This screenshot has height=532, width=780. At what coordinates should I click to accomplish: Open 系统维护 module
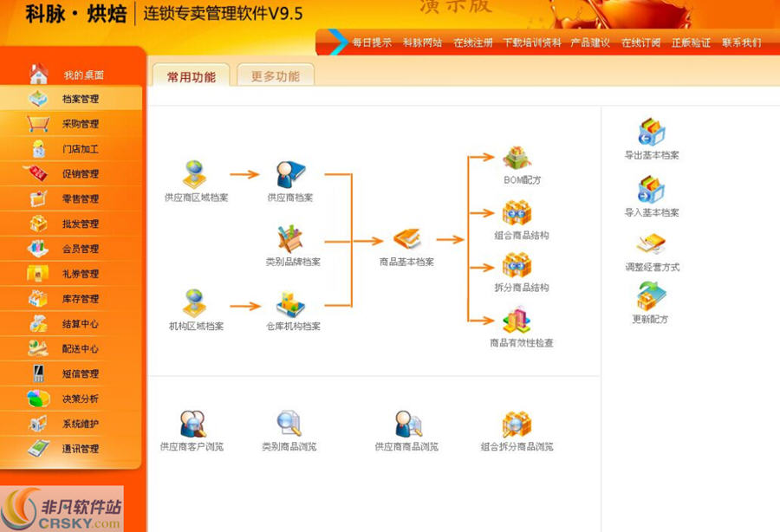click(x=71, y=424)
